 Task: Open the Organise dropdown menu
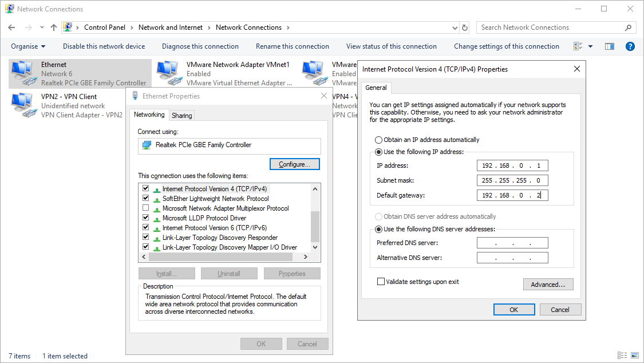29,46
